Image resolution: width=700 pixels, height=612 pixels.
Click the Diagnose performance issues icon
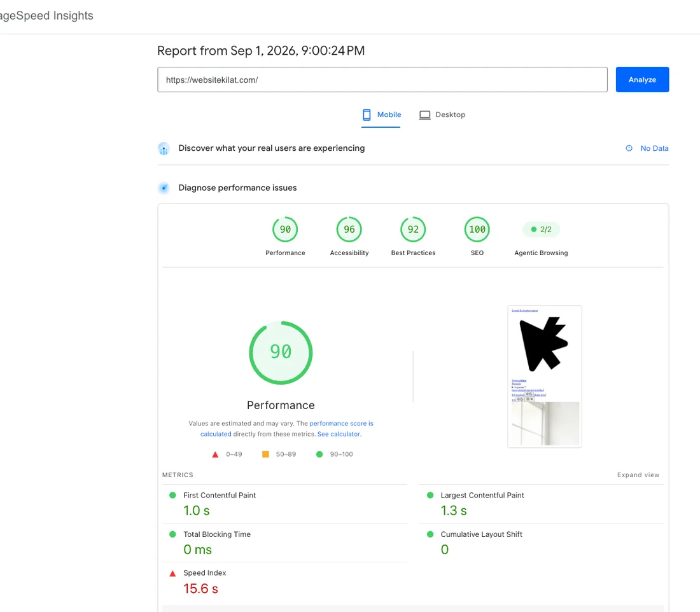click(164, 188)
